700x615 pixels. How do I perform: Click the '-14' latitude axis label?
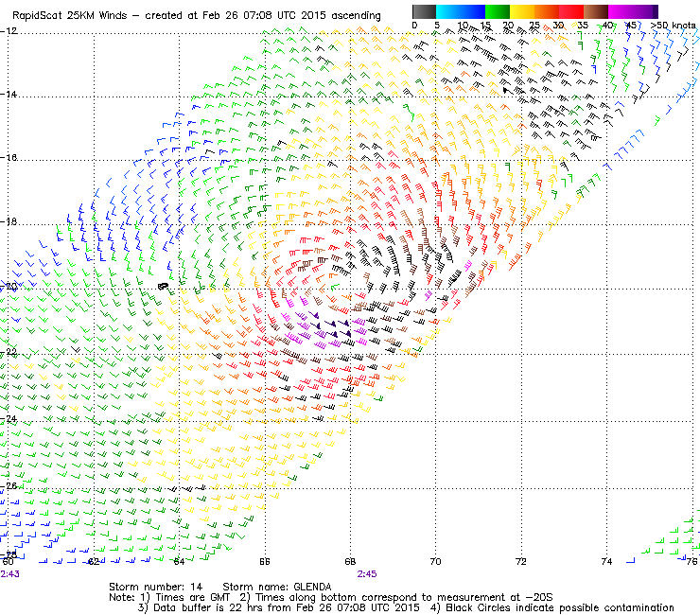(x=9, y=94)
